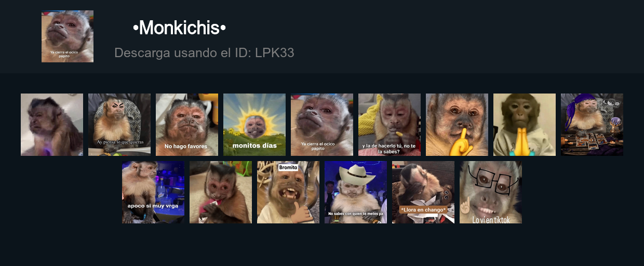
Task: Select the 'Lo vi en tiktok' glasses sticker
Action: [491, 192]
